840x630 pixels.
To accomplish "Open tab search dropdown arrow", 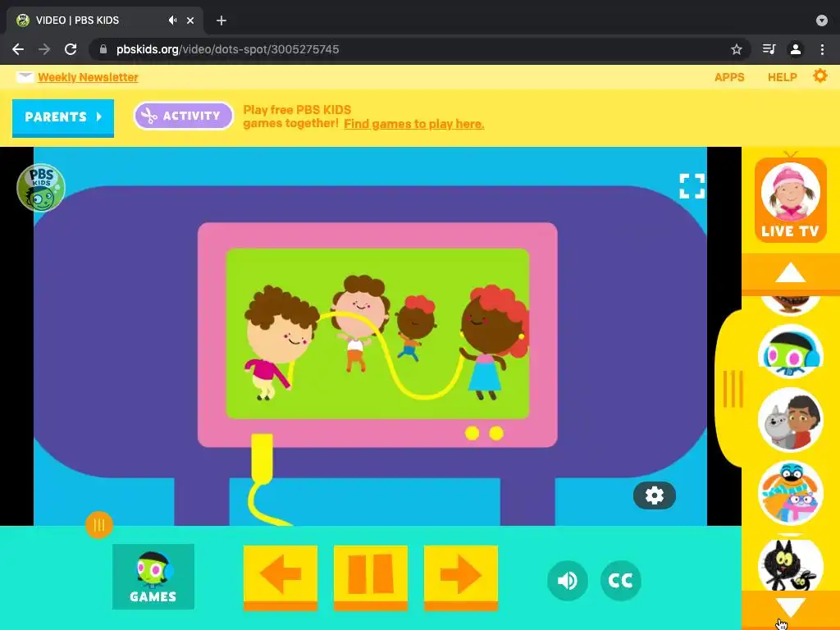I will point(822,21).
